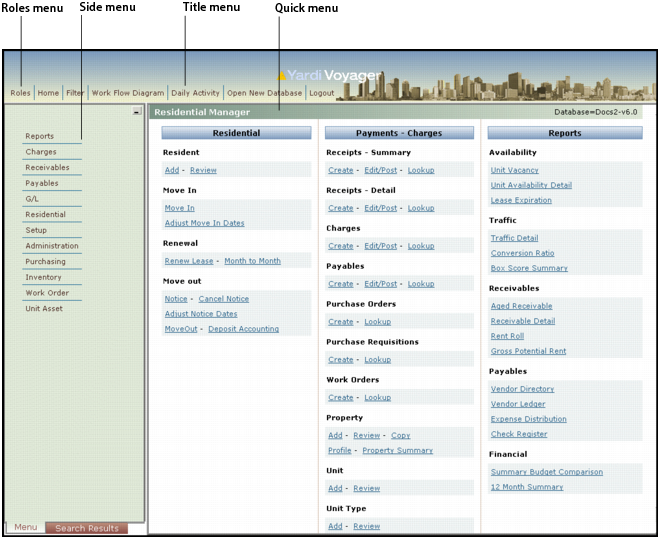Select the Menu tab at bottom
This screenshot has width=659, height=538.
25,528
